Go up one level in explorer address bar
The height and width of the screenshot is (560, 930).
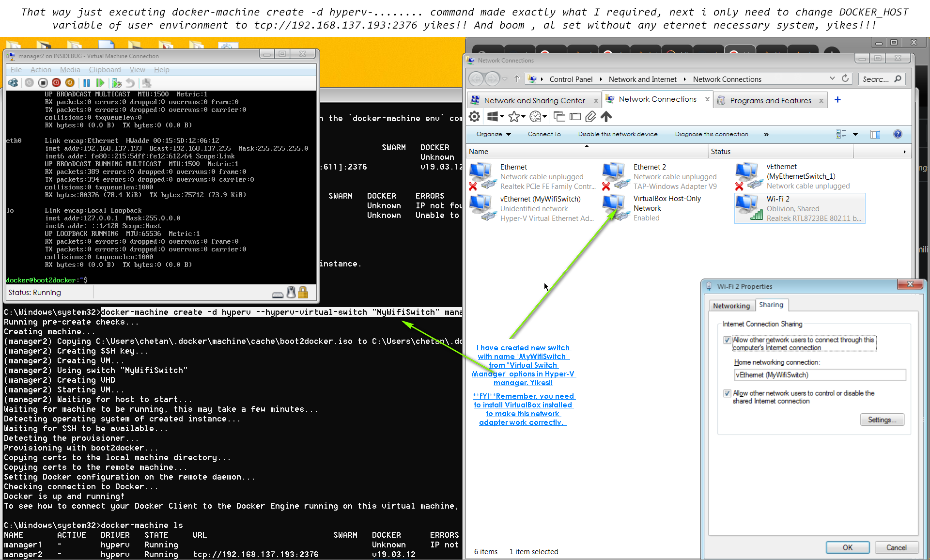[517, 78]
